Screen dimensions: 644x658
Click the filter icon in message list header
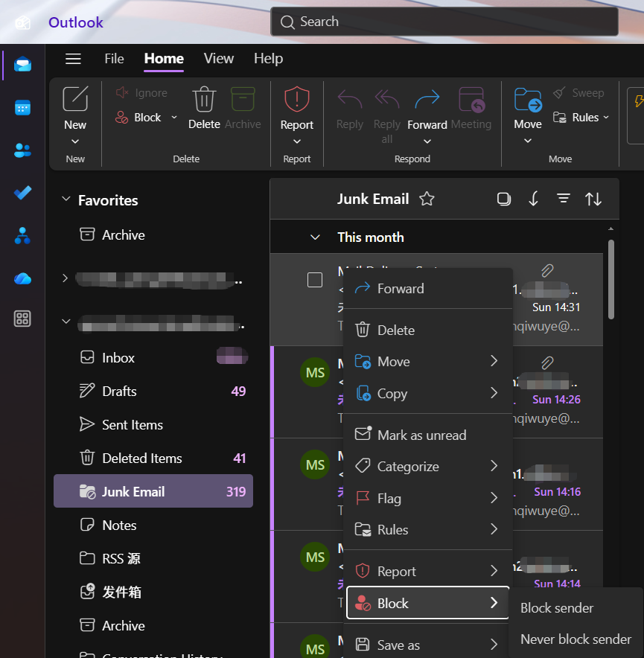coord(564,199)
